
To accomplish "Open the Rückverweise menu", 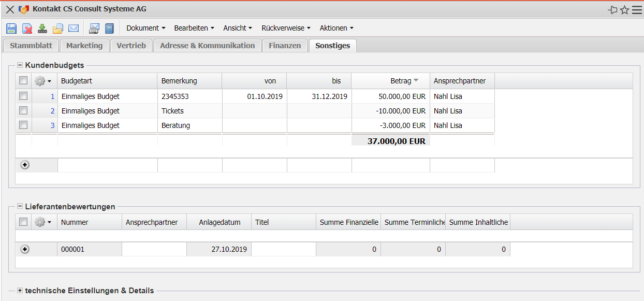I will [286, 28].
